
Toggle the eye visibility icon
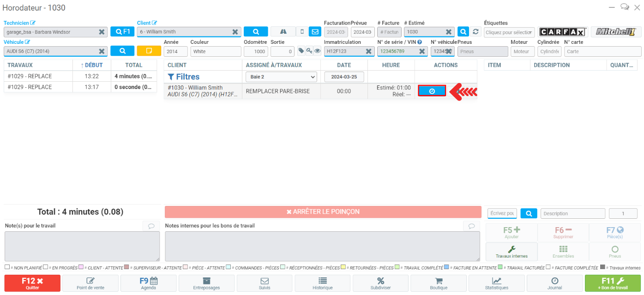pos(318,51)
